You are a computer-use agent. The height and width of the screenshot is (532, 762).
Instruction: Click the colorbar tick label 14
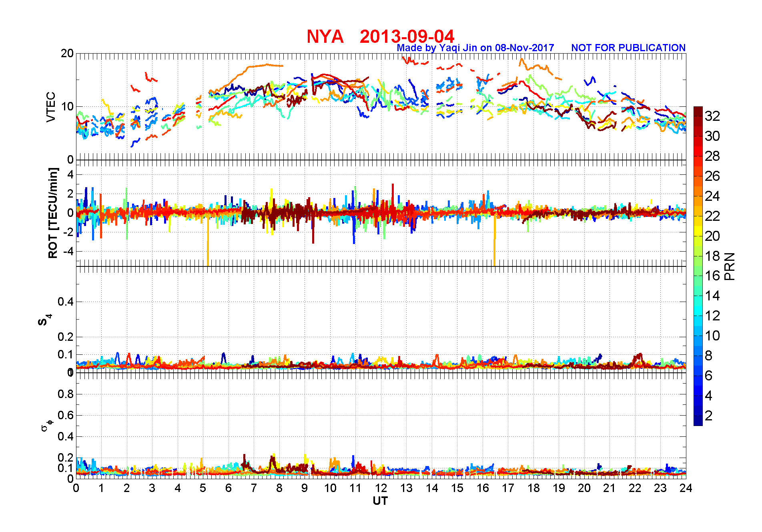click(x=712, y=296)
